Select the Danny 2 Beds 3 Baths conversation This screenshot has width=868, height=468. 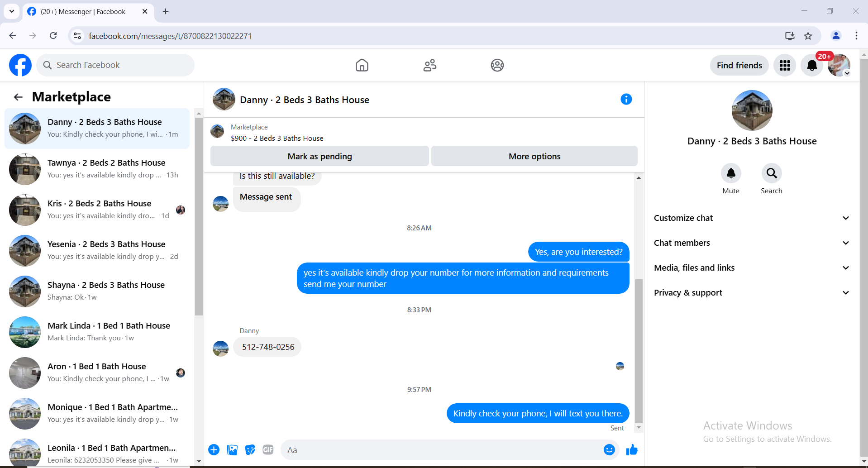pos(97,129)
